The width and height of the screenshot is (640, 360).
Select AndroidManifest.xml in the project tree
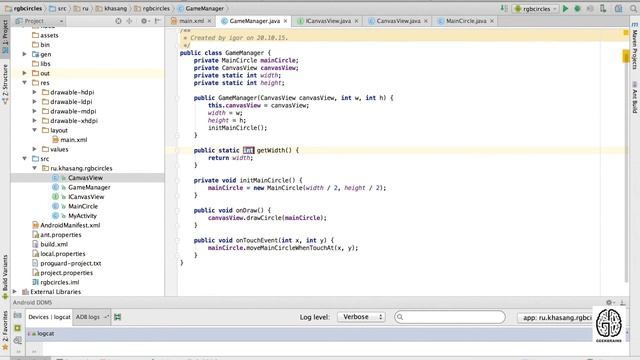click(70, 225)
